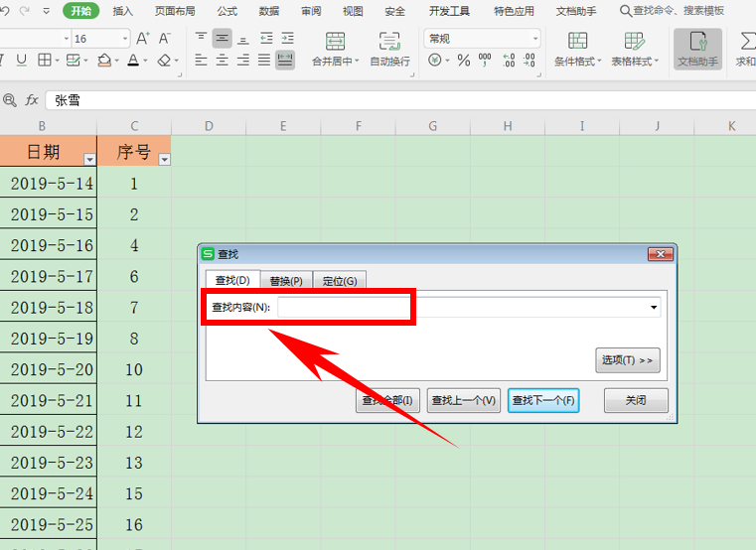Expand the borders dropdown arrow
Screen dimensions: 756x550
point(57,61)
